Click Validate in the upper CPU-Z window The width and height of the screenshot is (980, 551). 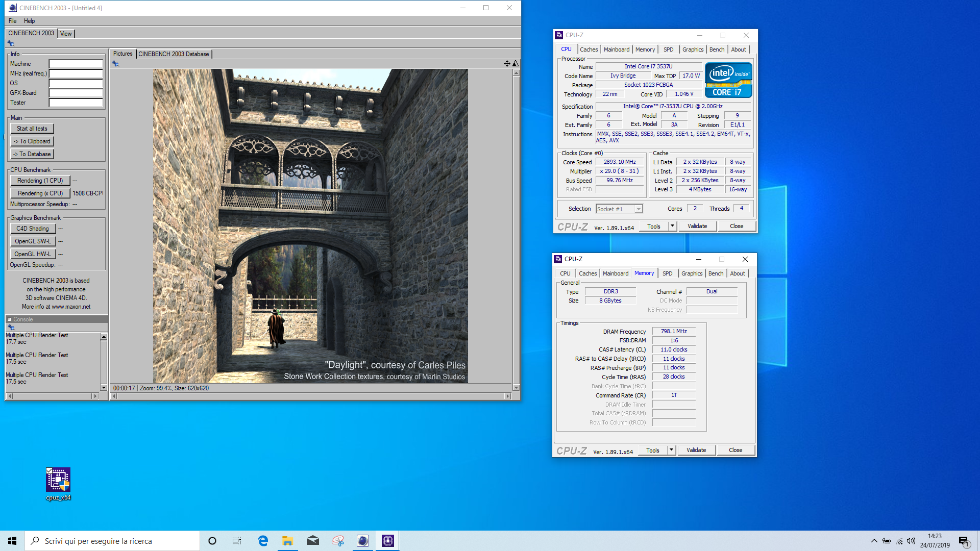point(697,226)
